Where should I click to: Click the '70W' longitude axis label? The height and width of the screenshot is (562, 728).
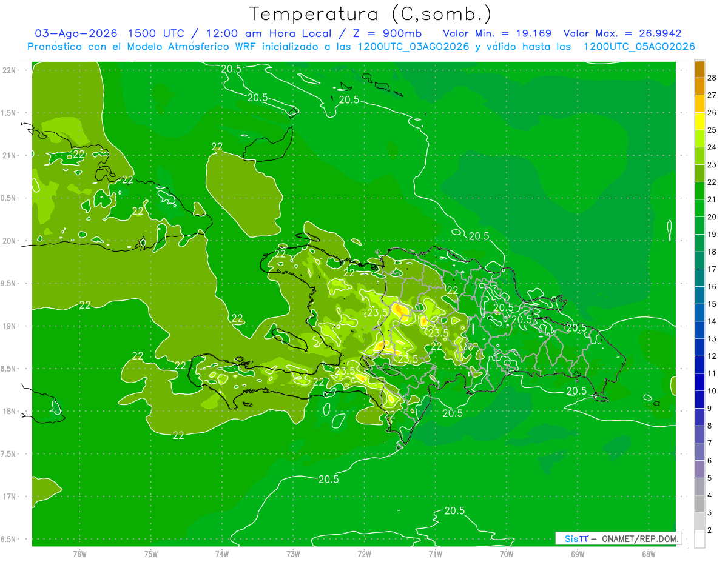(507, 554)
